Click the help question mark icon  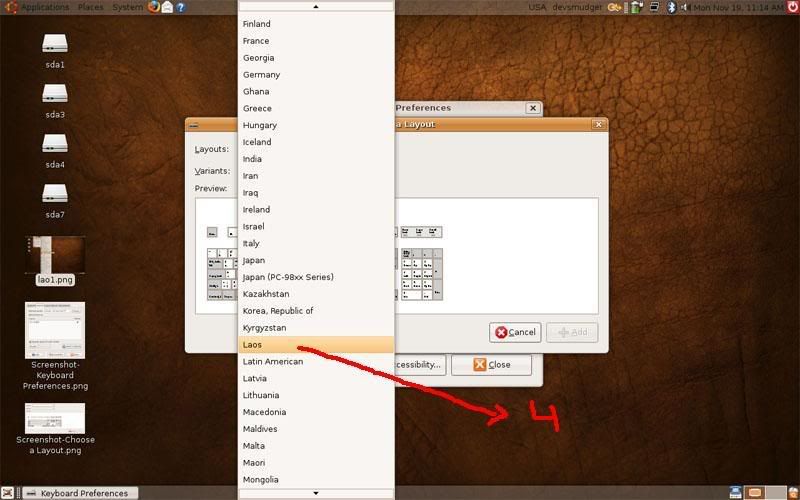181,7
